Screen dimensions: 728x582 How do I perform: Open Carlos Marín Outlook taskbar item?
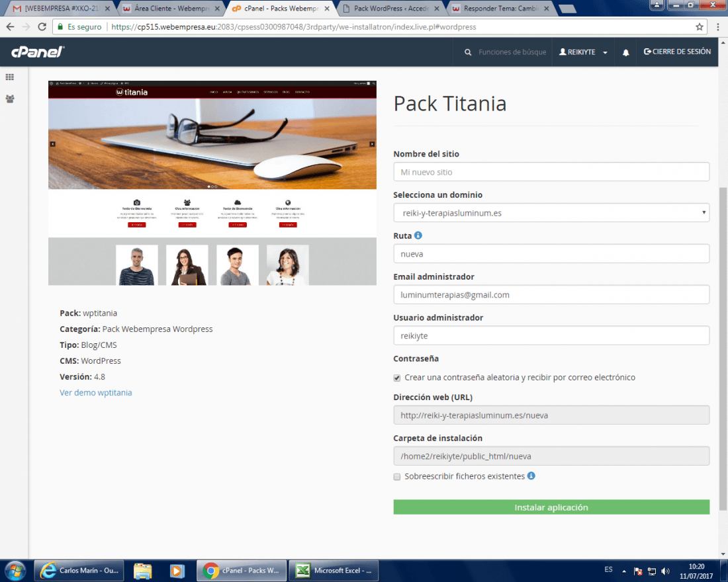click(x=79, y=570)
